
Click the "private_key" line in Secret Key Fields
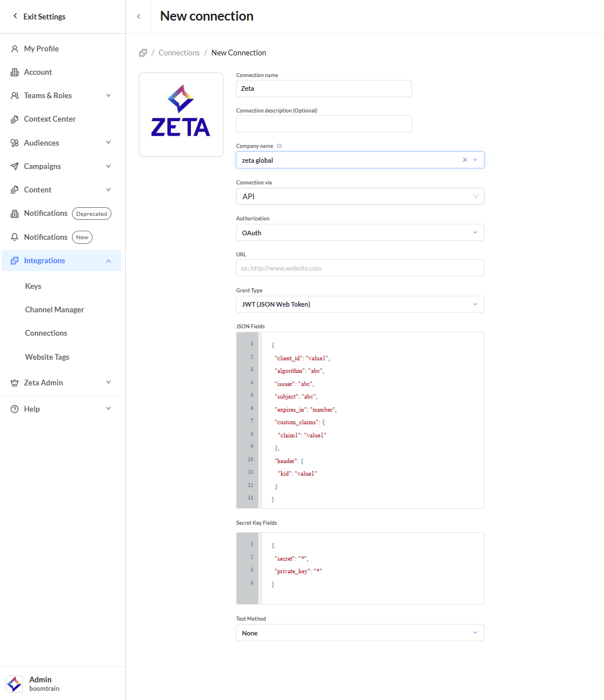[298, 571]
